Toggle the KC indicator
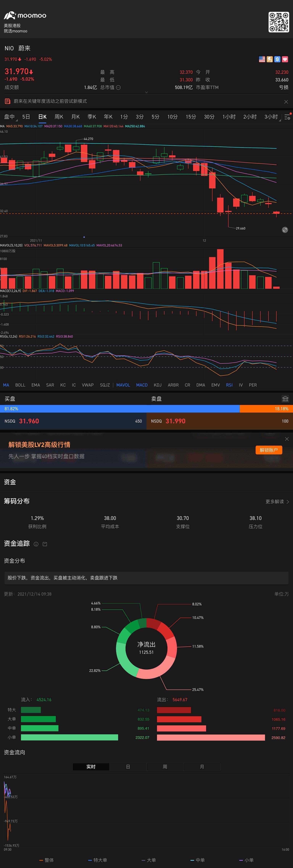Screen dimensions: 293x868 pos(63,385)
